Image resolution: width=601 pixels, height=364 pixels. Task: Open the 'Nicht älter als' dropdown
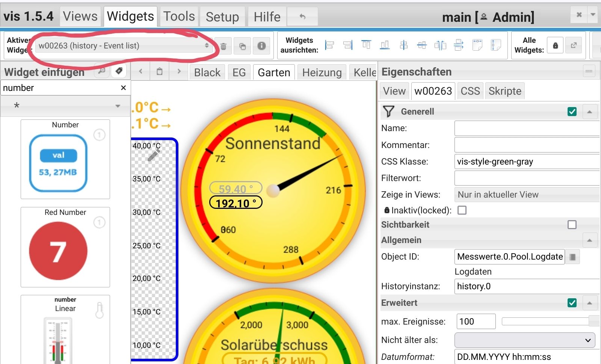tap(524, 340)
